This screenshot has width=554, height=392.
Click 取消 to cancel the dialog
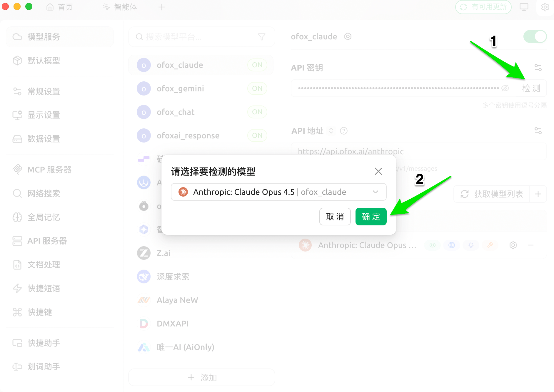[335, 217]
